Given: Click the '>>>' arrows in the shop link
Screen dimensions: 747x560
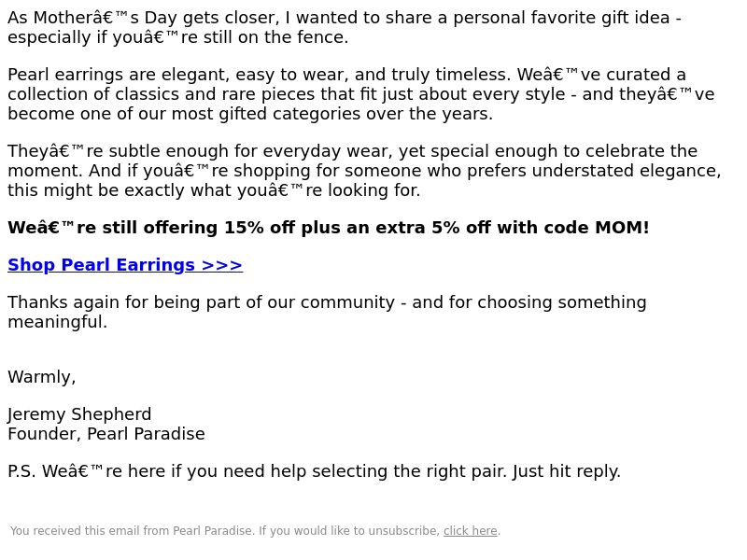Looking at the screenshot, I should (222, 265).
